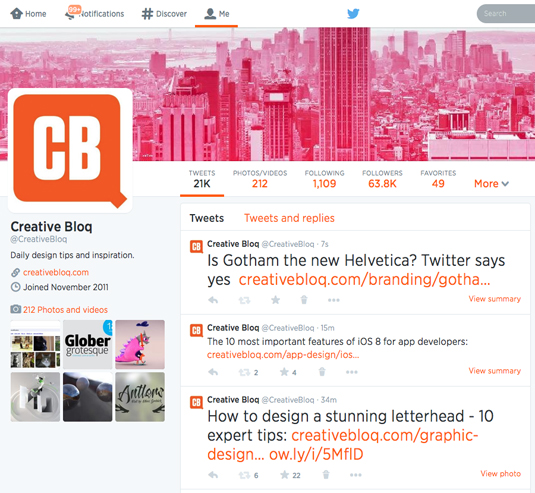Click the 34m timestamp on letterhead tweet
The image size is (535, 493).
click(329, 400)
